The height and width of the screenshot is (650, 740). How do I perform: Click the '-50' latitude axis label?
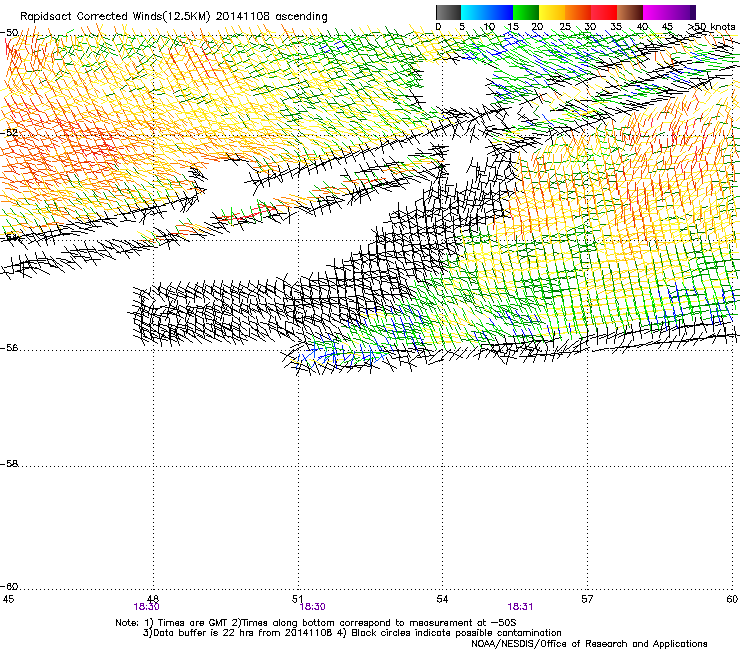pyautogui.click(x=9, y=33)
